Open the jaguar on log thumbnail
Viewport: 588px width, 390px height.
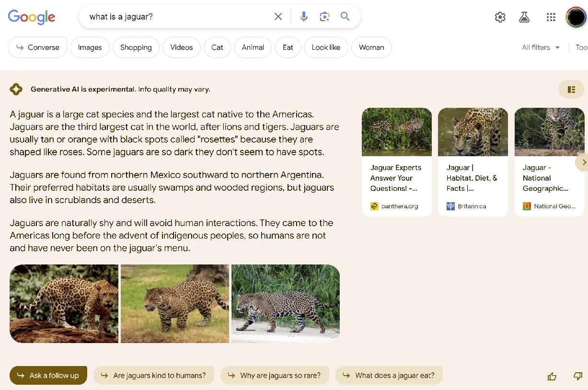pos(64,303)
